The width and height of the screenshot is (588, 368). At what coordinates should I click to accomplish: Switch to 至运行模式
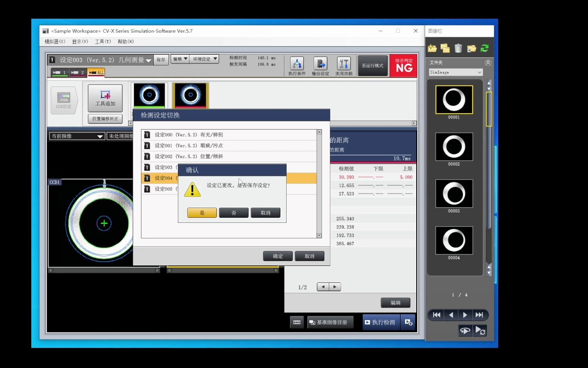point(373,66)
